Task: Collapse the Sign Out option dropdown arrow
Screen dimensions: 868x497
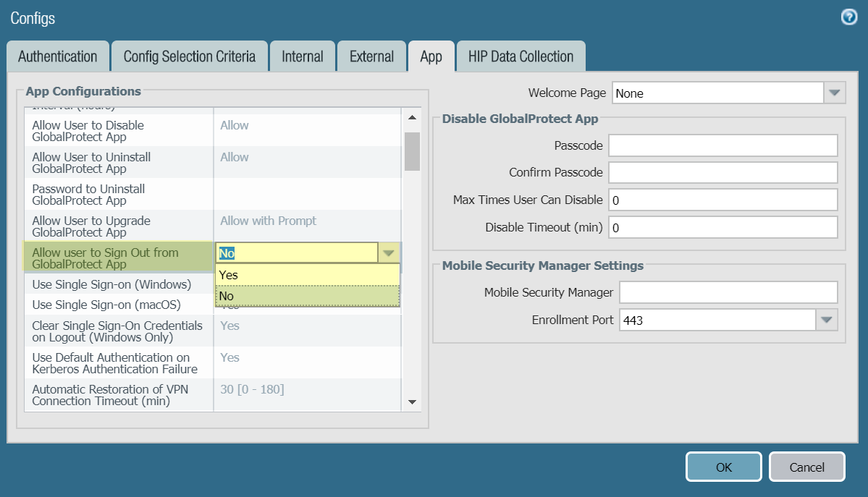Action: [389, 252]
